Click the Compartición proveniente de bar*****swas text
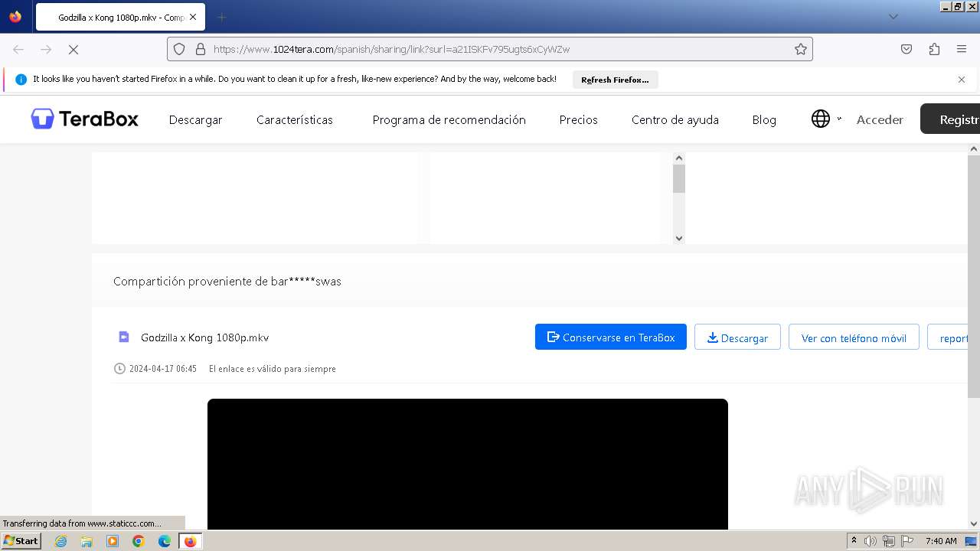 tap(227, 282)
